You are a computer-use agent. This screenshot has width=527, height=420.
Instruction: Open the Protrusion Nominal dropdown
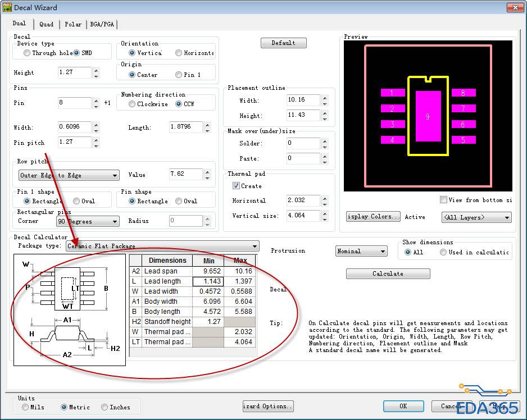tap(383, 252)
